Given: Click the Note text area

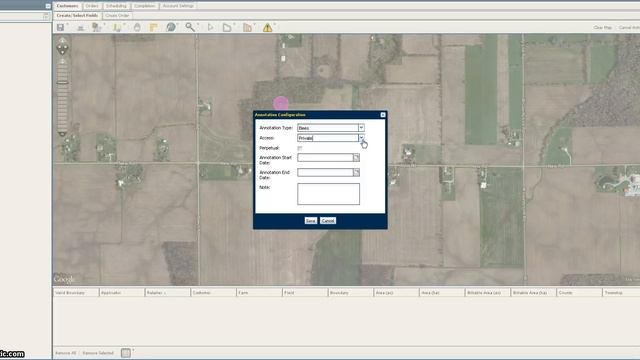Looking at the screenshot, I should [x=329, y=194].
